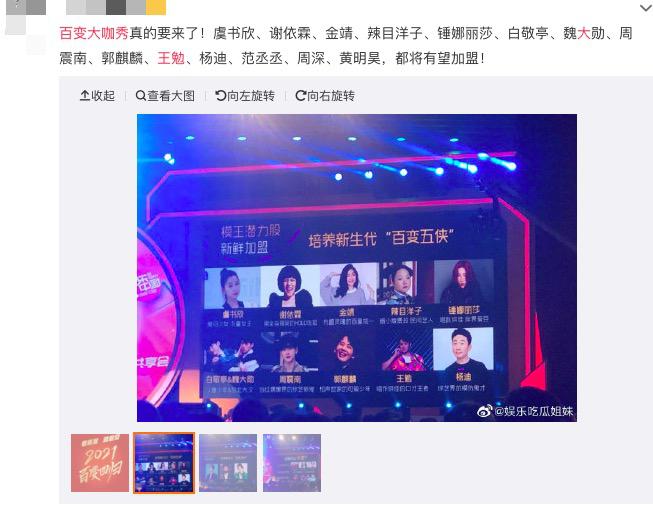Screen dimensions: 653x510
Task: Click the 百变大咖秀 highlighted topic link
Action: (94, 33)
